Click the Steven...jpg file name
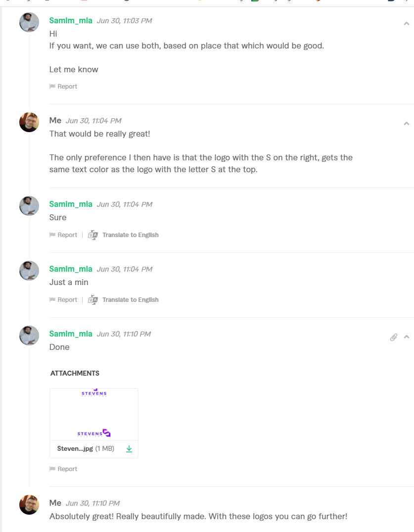The width and height of the screenshot is (414, 532). tap(75, 449)
